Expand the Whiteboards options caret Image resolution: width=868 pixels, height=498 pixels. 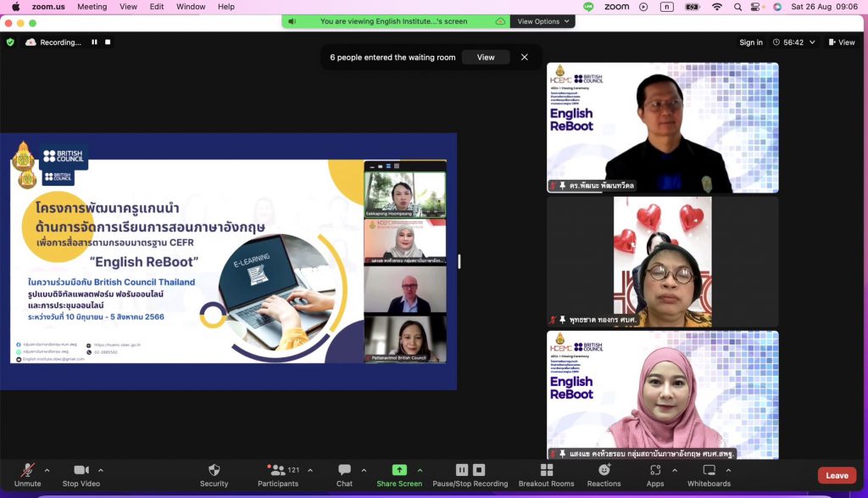coord(728,470)
